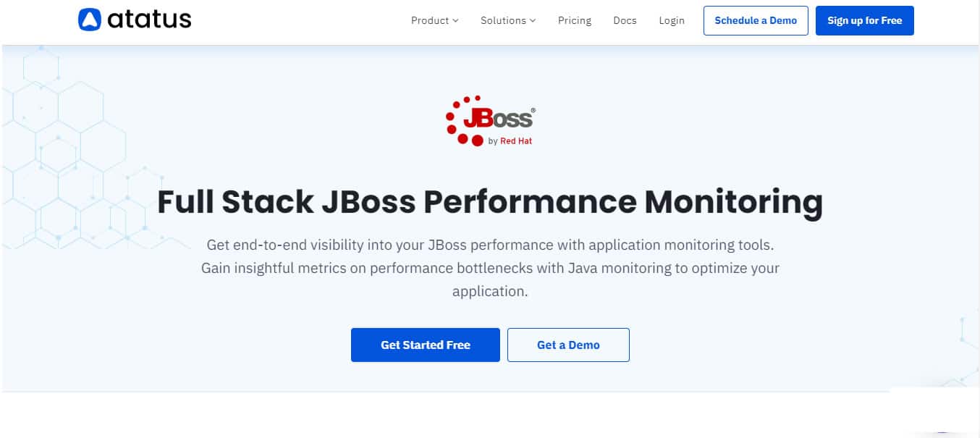Viewport: 980px width, 438px height.
Task: Expand the chevron next to Product
Action: (x=455, y=21)
